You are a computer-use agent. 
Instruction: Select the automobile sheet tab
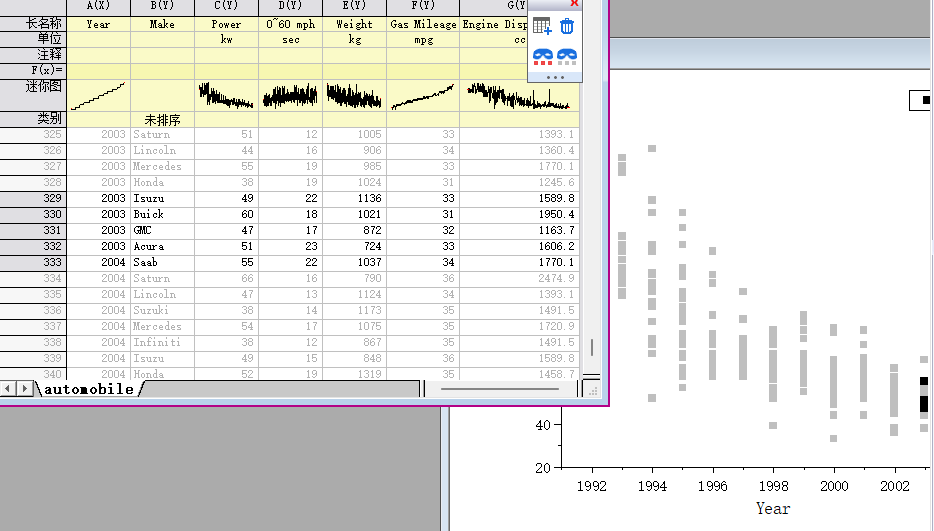(x=88, y=389)
